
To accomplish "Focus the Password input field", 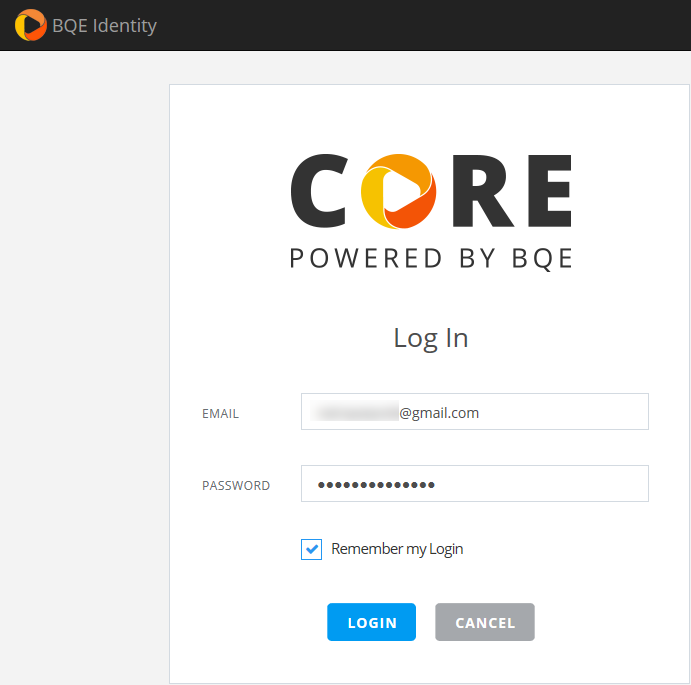I will point(540,484).
